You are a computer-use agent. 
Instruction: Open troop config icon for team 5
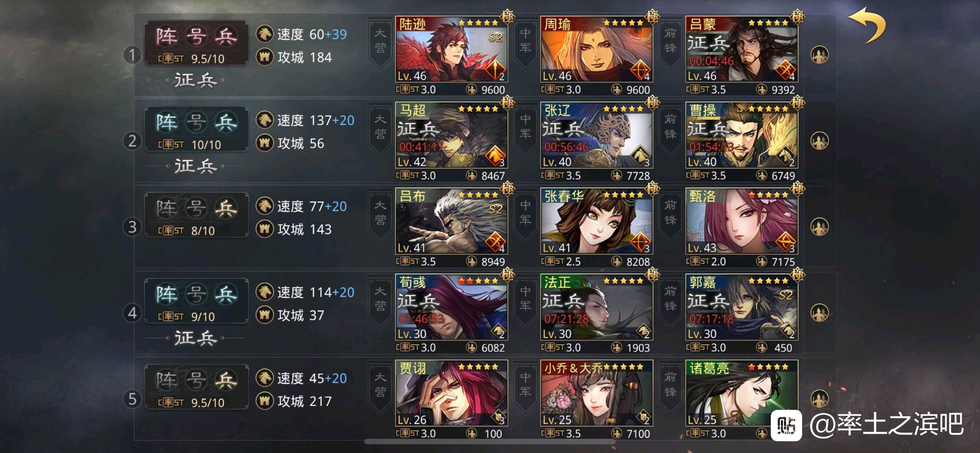click(820, 399)
